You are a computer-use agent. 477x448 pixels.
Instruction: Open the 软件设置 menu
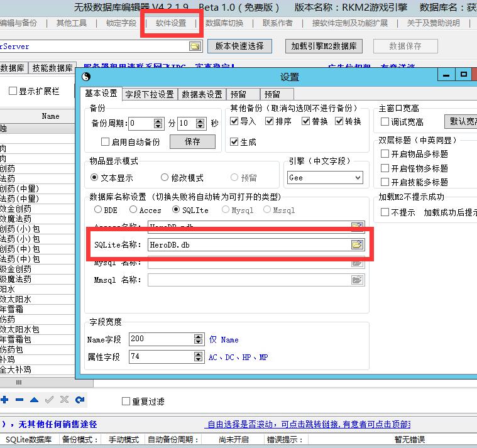pyautogui.click(x=171, y=23)
